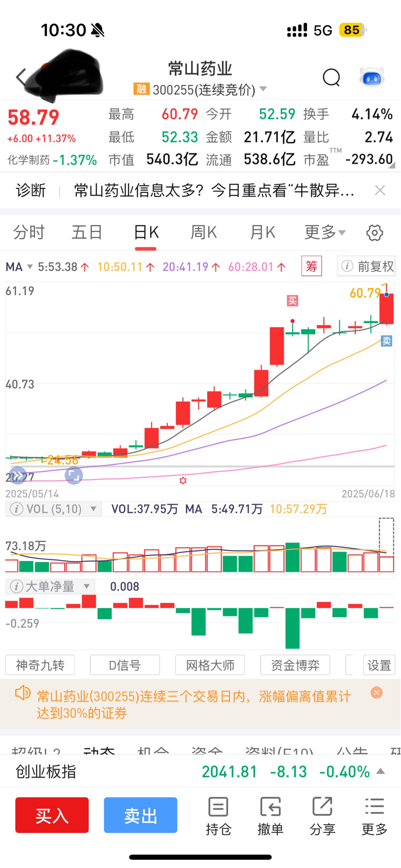Tap the red 买入 button
This screenshot has width=401, height=868.
(52, 815)
